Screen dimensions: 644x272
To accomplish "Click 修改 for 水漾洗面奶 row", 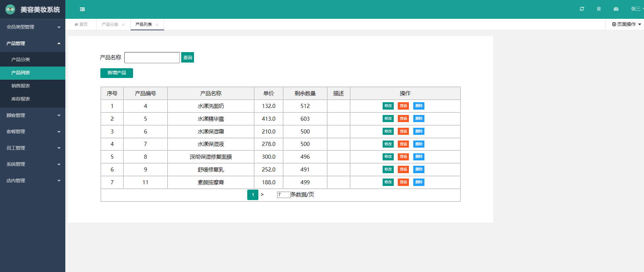I will tap(388, 106).
